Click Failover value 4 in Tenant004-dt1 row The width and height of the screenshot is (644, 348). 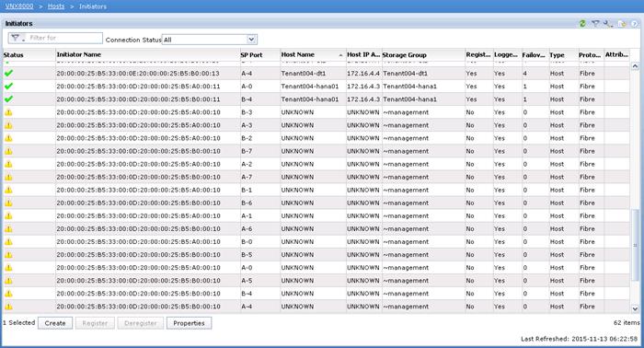coord(525,73)
